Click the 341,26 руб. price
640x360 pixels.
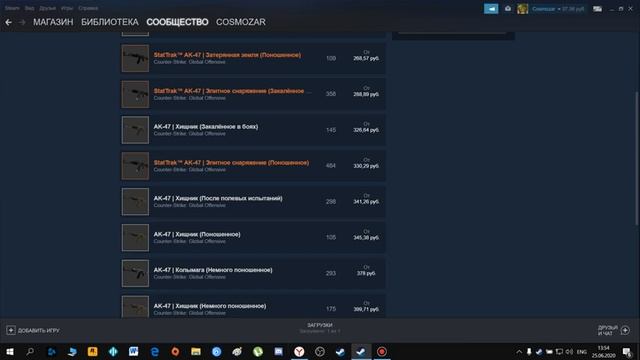point(366,202)
